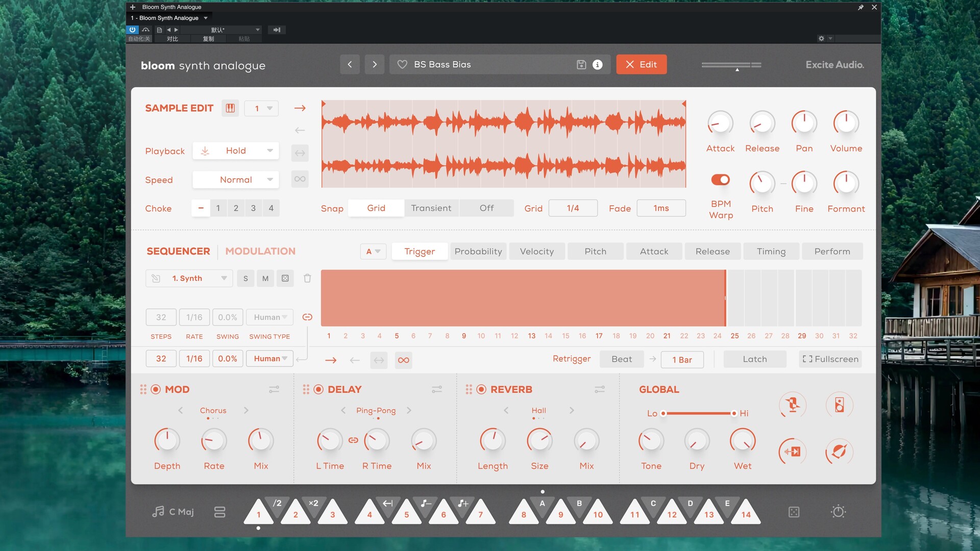
Task: Enable sample loop infinity icon
Action: [300, 179]
